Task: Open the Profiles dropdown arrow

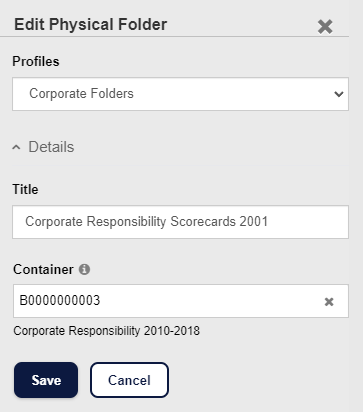Action: [x=339, y=94]
